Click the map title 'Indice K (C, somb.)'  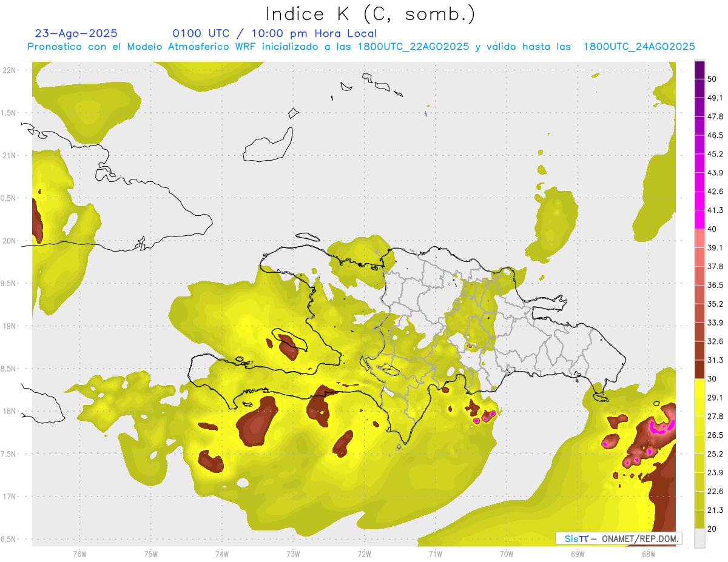(x=371, y=14)
